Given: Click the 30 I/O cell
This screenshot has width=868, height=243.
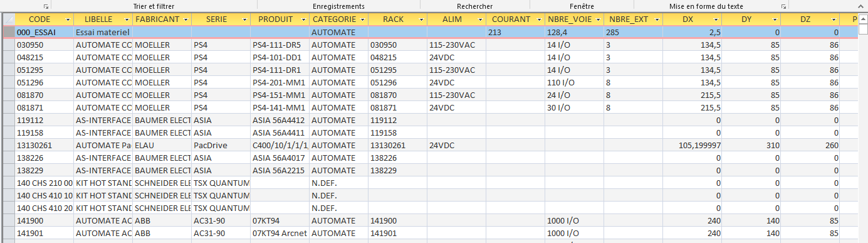Looking at the screenshot, I should [574, 107].
